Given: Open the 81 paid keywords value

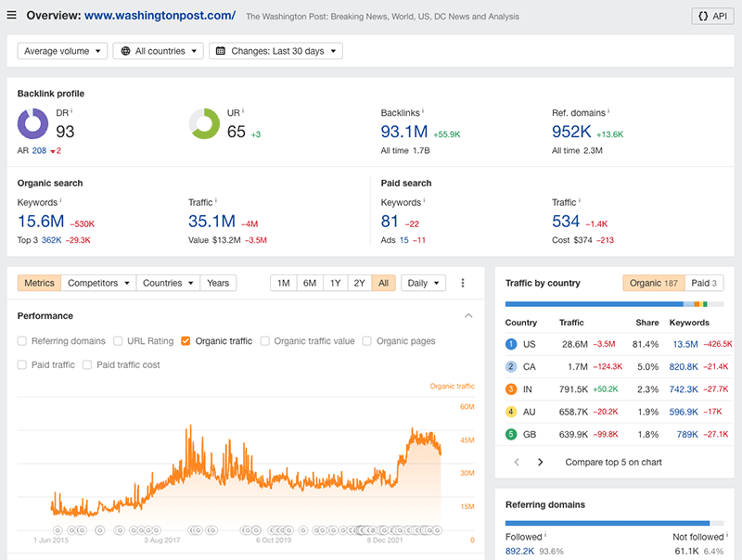Looking at the screenshot, I should (x=390, y=222).
